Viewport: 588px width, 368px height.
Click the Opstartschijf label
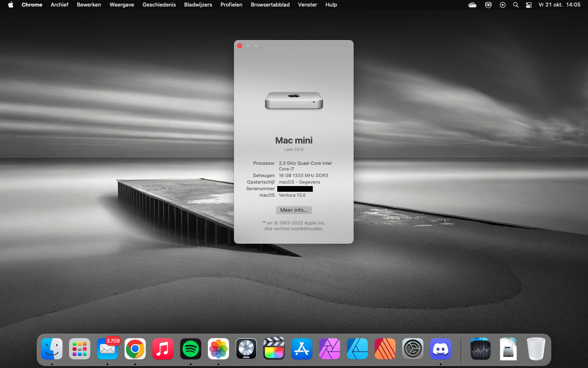pyautogui.click(x=261, y=182)
